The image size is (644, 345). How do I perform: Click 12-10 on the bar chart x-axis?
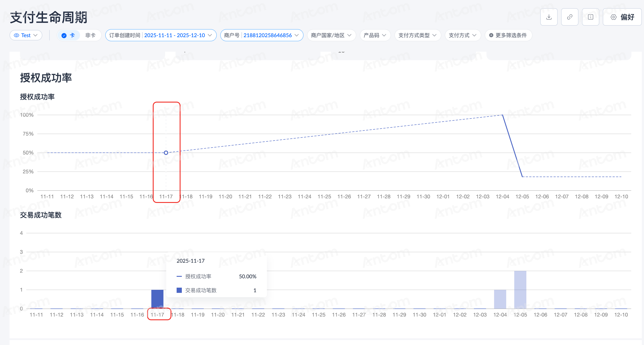621,315
